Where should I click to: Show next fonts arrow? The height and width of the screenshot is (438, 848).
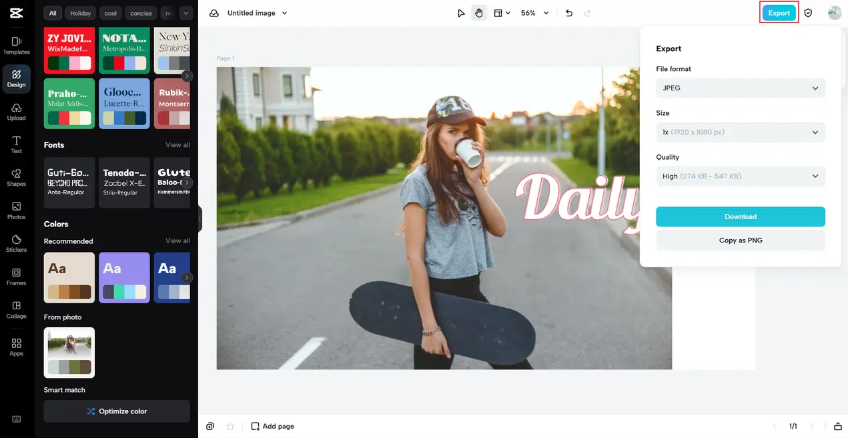point(187,183)
